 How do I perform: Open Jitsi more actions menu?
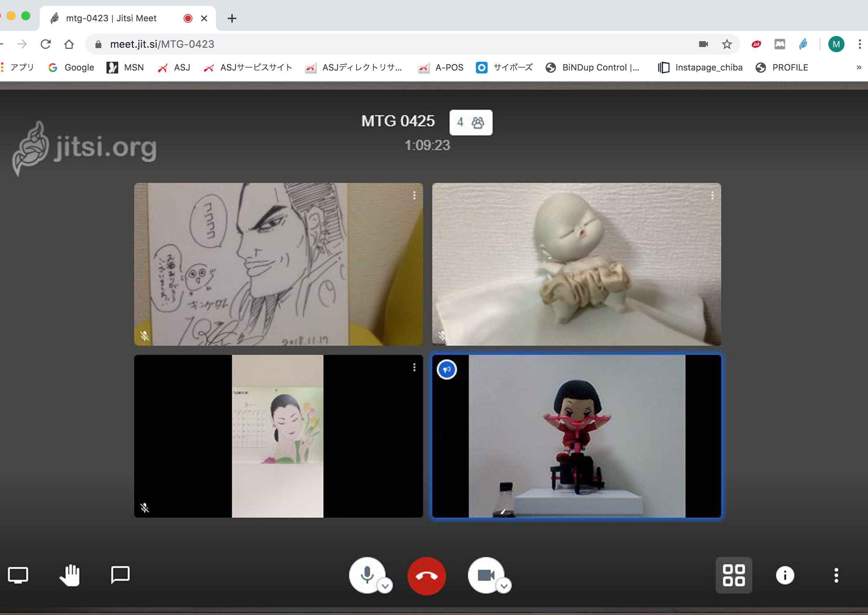coord(836,575)
